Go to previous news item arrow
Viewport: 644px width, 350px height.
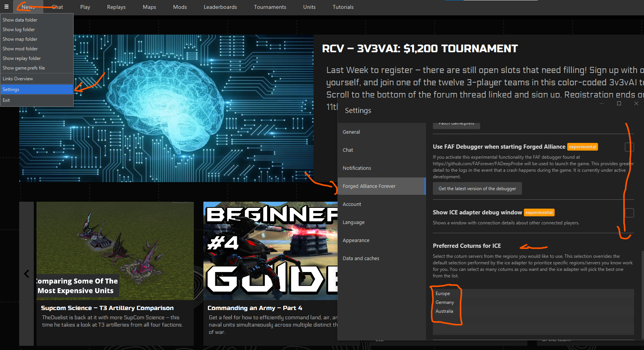pos(26,274)
